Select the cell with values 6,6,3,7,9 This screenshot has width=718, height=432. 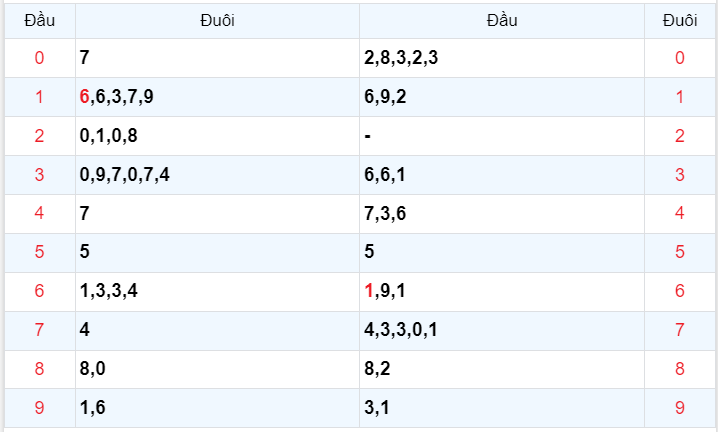pyautogui.click(x=117, y=97)
